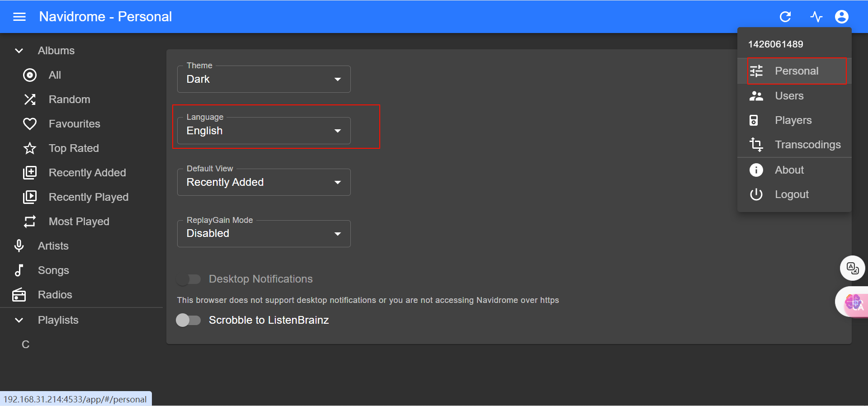The height and width of the screenshot is (406, 868).
Task: Select Users in the user menu
Action: click(x=794, y=96)
